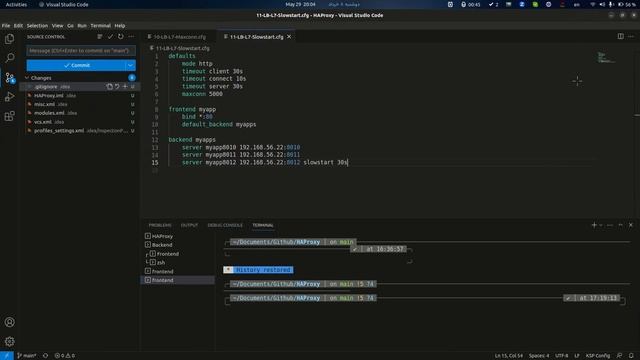Switch to the Problems panel tab
The height and width of the screenshot is (360, 640).
[x=160, y=225]
